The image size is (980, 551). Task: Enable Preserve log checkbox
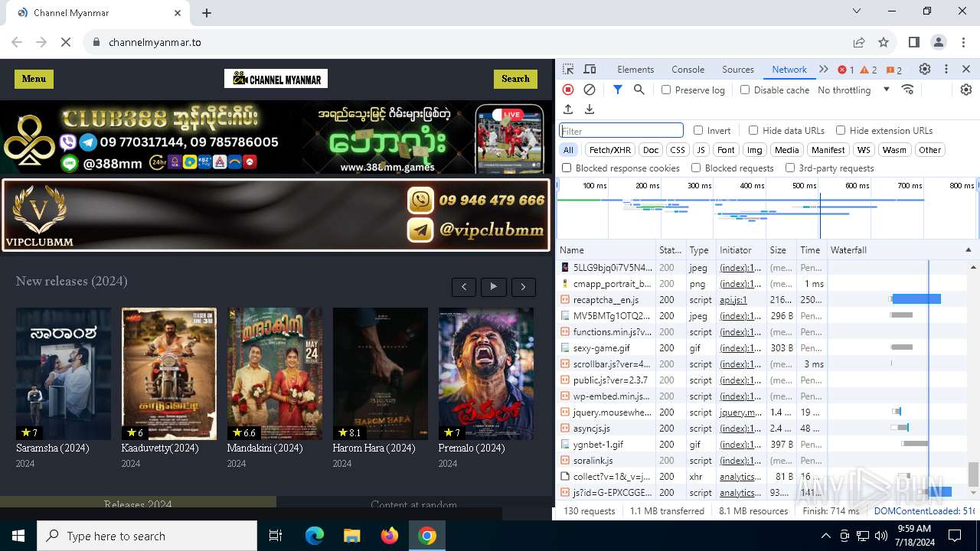click(666, 90)
